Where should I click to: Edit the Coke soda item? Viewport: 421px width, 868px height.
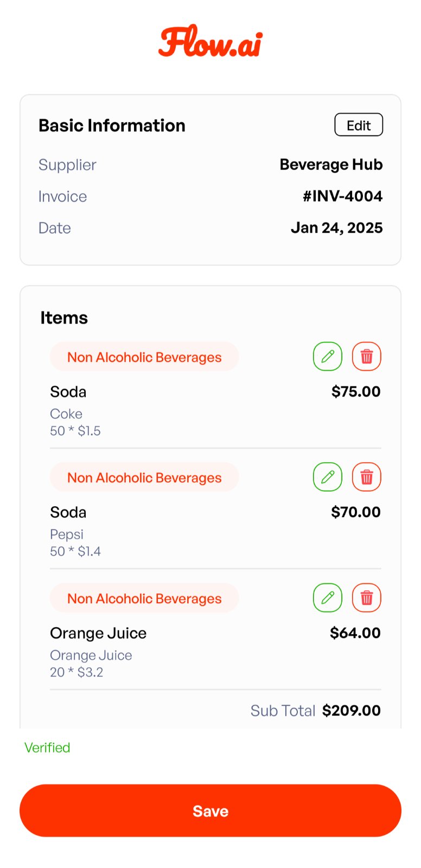[x=328, y=356]
